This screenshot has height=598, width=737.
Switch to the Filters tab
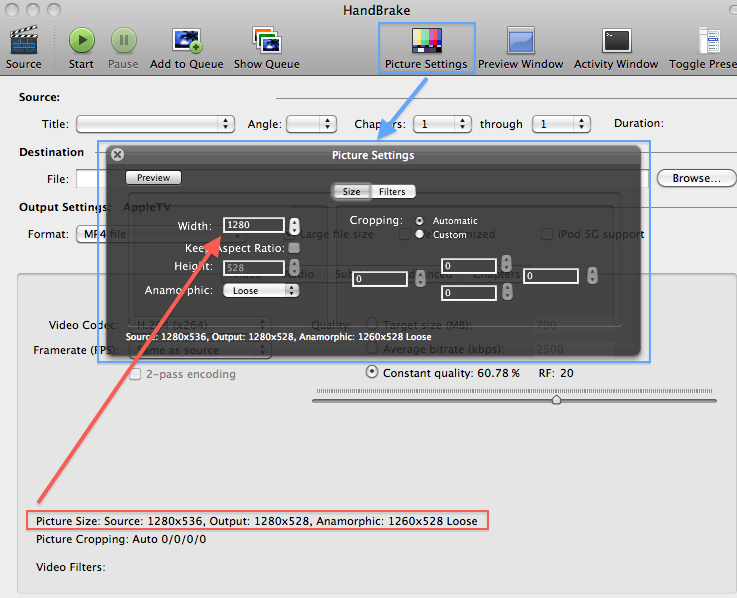(x=392, y=191)
